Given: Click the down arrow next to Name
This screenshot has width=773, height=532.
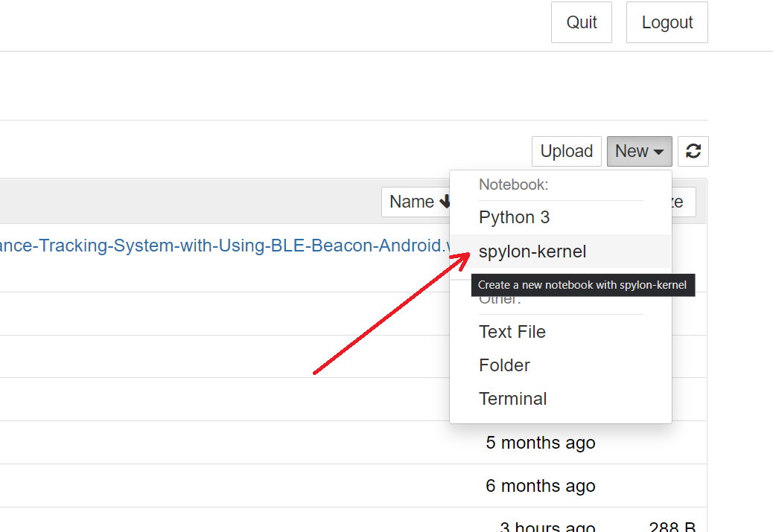Looking at the screenshot, I should pyautogui.click(x=445, y=202).
